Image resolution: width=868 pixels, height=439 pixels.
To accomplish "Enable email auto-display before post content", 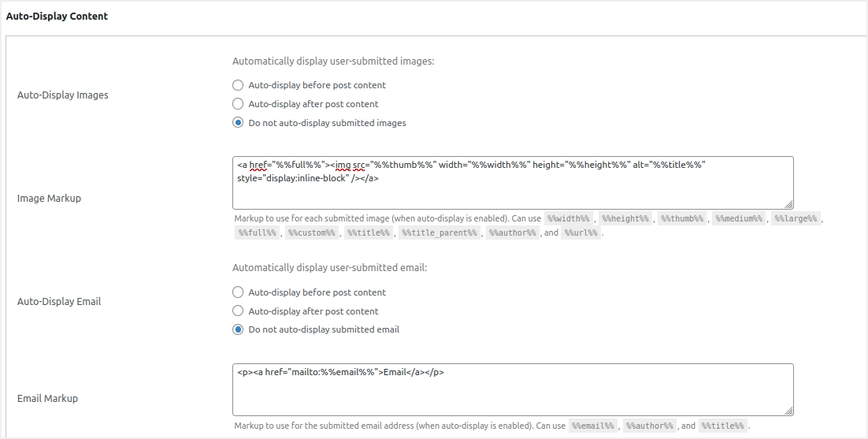I will click(x=238, y=292).
